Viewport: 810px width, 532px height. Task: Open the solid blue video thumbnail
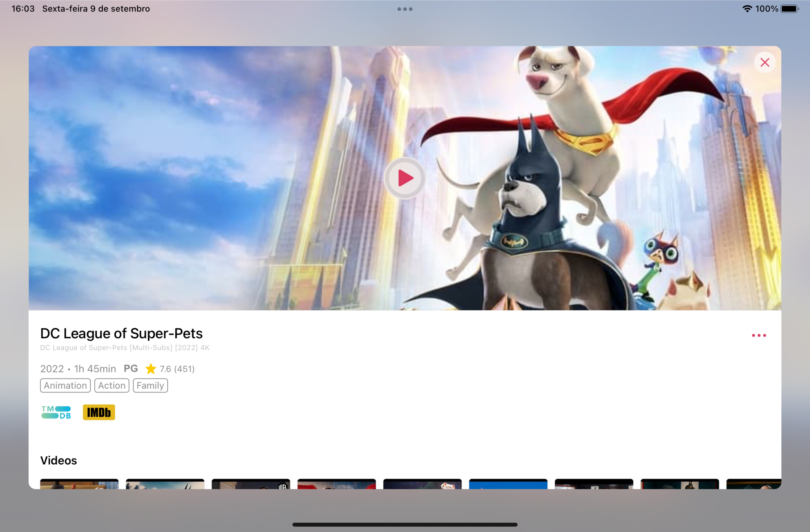508,484
